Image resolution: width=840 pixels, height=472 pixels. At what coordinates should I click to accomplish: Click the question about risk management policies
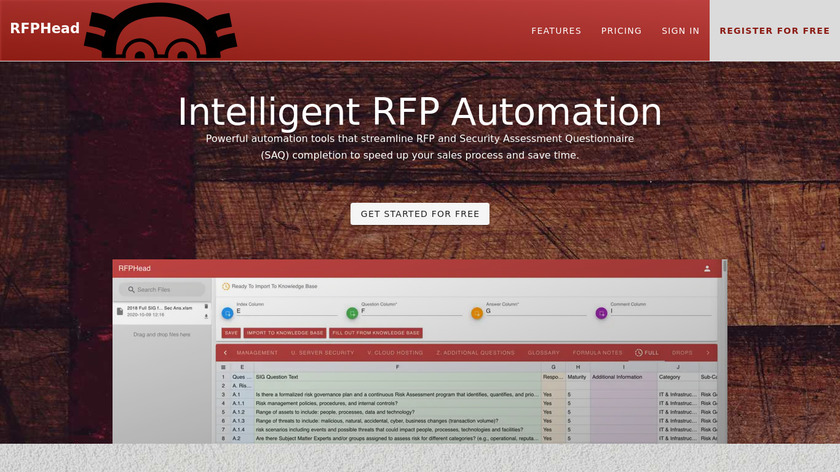point(398,403)
